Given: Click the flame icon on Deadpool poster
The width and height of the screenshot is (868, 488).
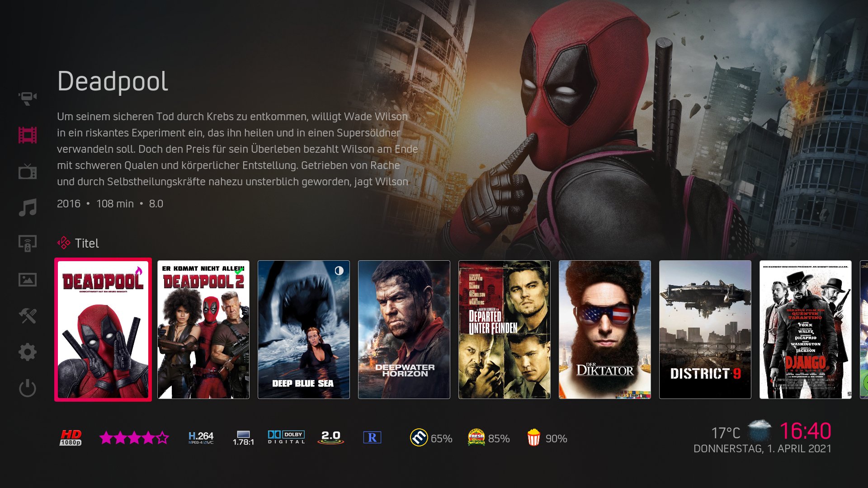Looking at the screenshot, I should click(x=139, y=271).
